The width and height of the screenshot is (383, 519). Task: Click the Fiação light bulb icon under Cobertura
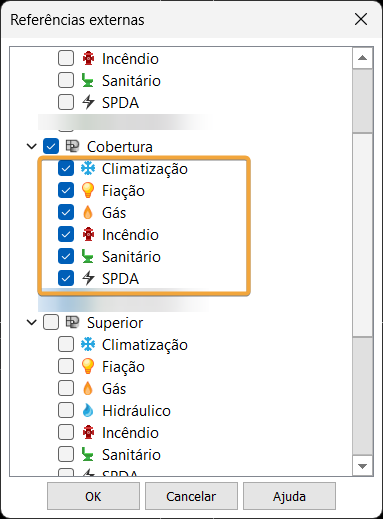(88, 191)
